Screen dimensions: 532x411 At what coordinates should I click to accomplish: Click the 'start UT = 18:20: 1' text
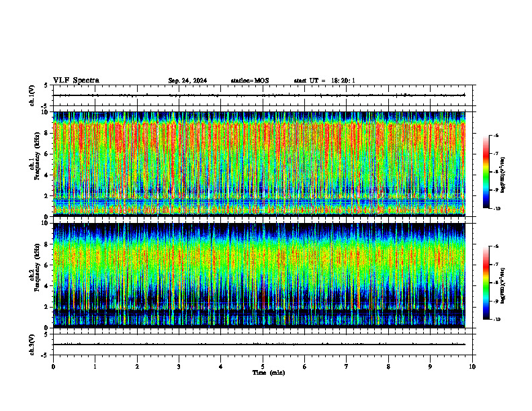click(324, 81)
